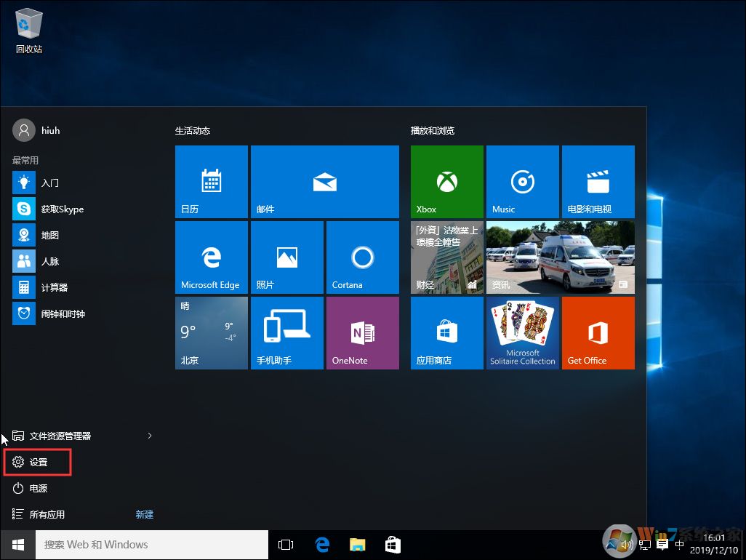Open the volume control in system tray

click(x=627, y=544)
